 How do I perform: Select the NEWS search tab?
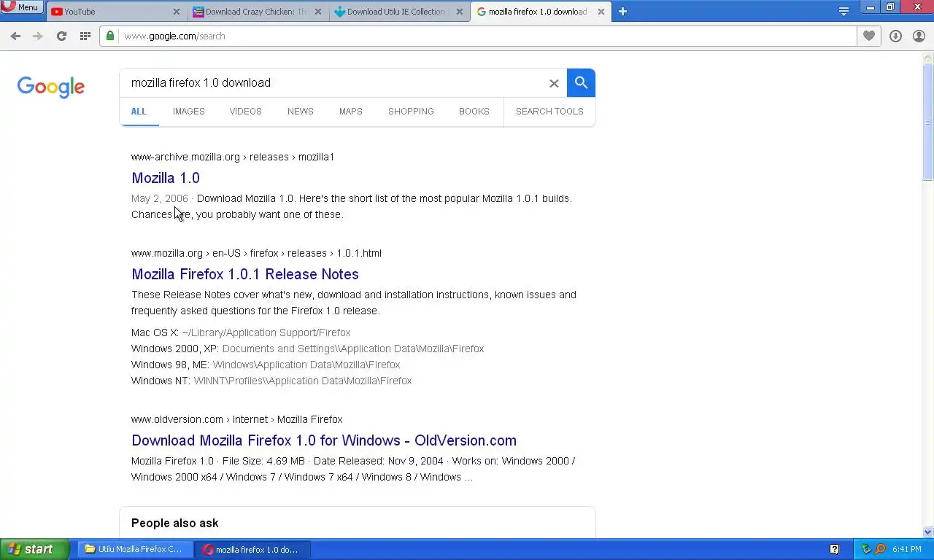(301, 112)
